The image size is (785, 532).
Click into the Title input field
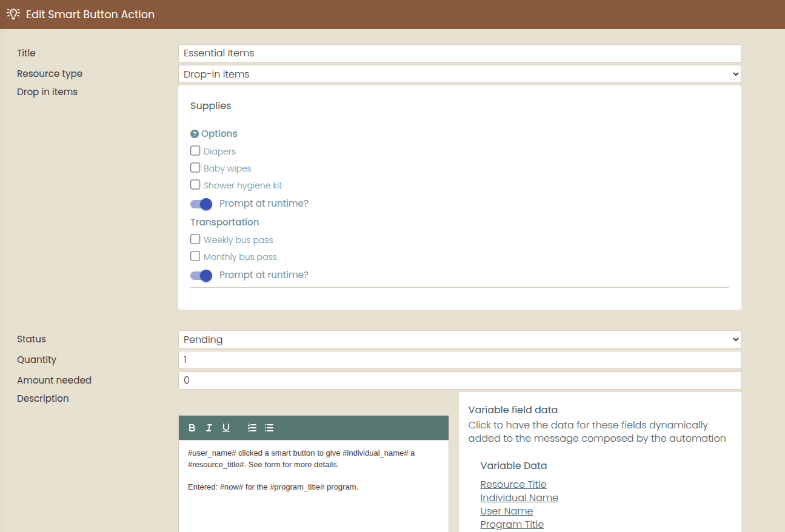459,53
